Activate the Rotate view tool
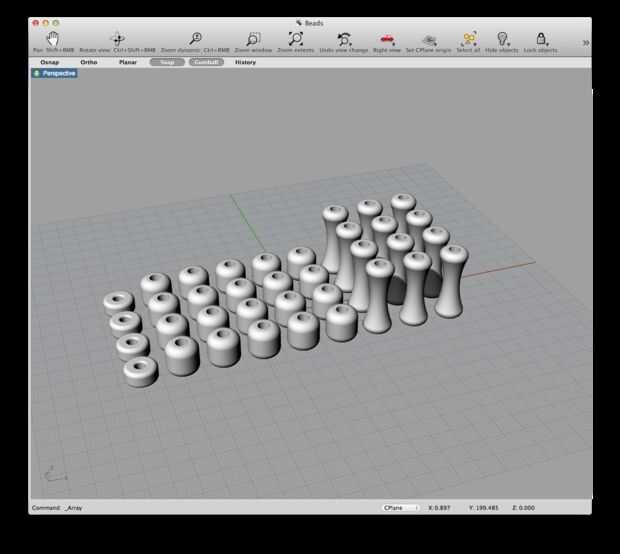The image size is (620, 554). coord(118,39)
